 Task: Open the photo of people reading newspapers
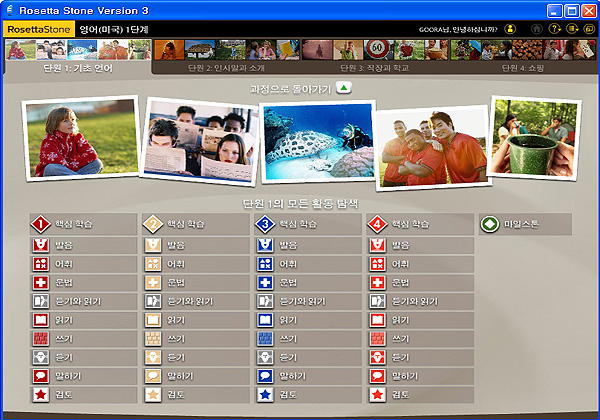(x=200, y=142)
